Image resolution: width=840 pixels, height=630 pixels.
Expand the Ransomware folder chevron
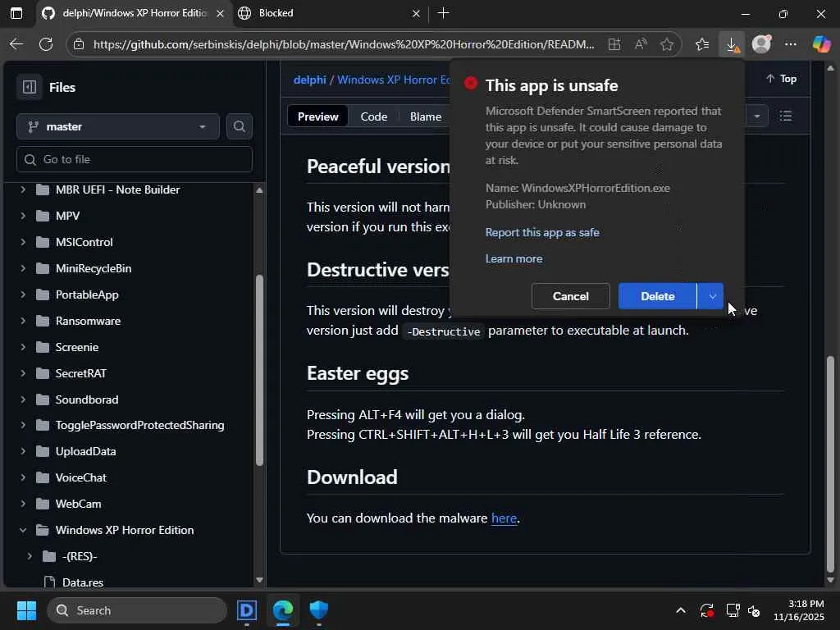point(23,321)
